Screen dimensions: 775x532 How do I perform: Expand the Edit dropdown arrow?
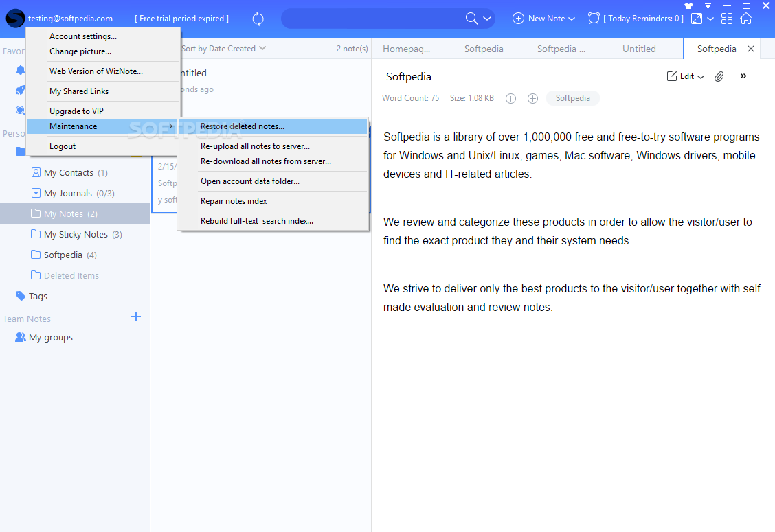(x=701, y=77)
